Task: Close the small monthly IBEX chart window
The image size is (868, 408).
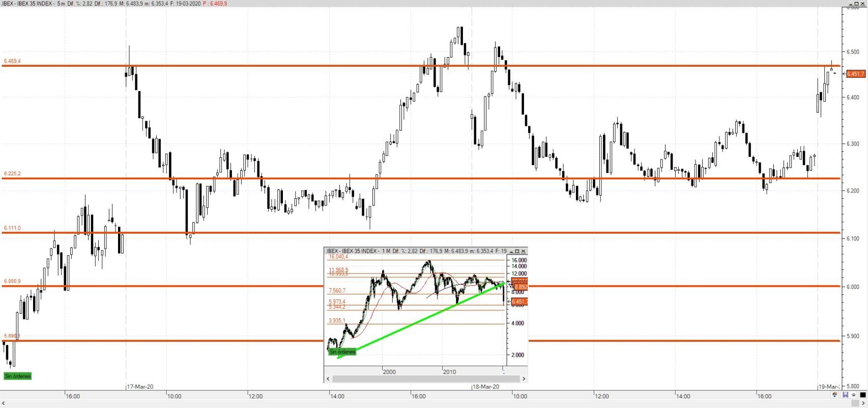Action: [x=523, y=251]
